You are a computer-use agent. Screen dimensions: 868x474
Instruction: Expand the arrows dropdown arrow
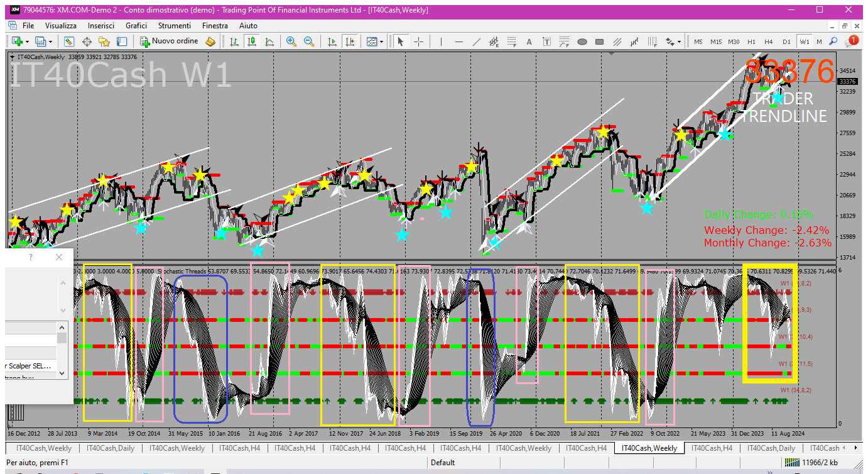[x=680, y=41]
